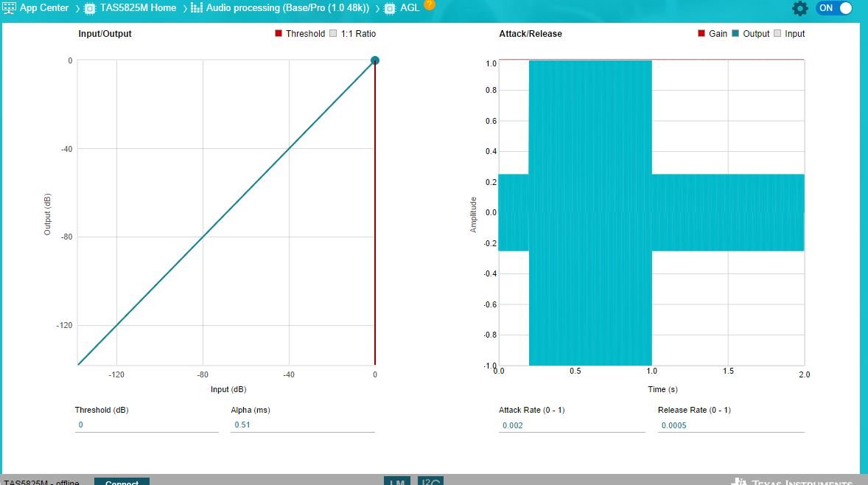Viewport: 868px width, 485px height.
Task: Click the yellow help question mark icon
Action: click(x=429, y=4)
